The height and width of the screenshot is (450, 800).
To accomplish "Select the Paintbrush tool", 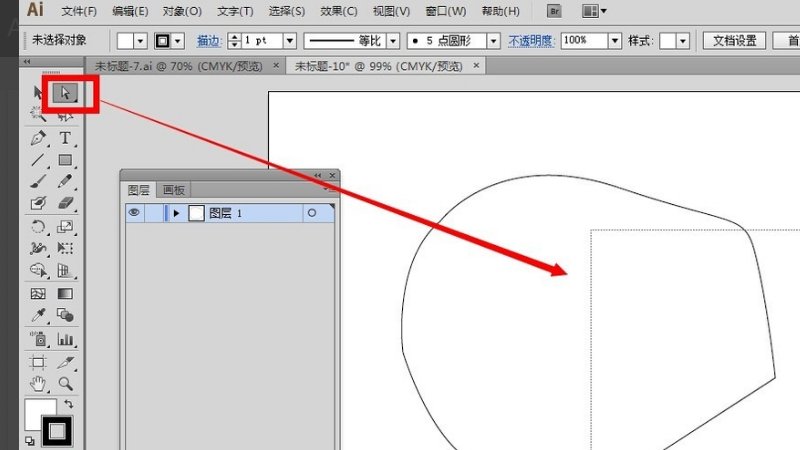I will coord(38,182).
